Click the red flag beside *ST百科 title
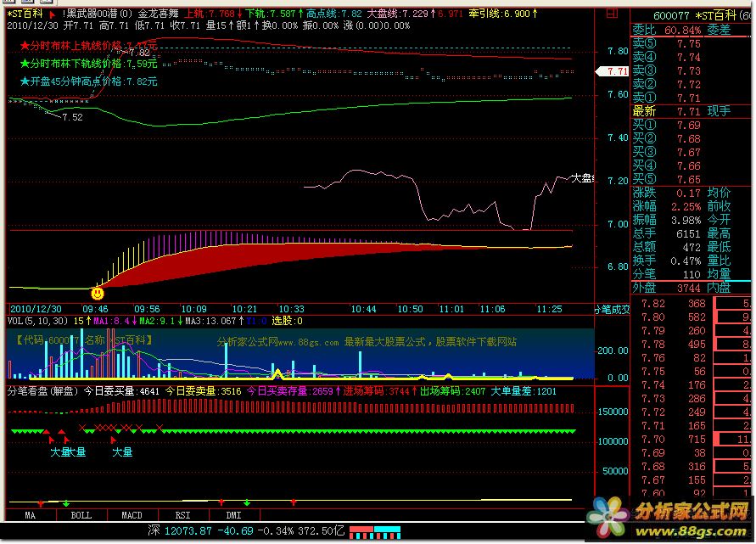The width and height of the screenshot is (756, 544). tap(52, 14)
